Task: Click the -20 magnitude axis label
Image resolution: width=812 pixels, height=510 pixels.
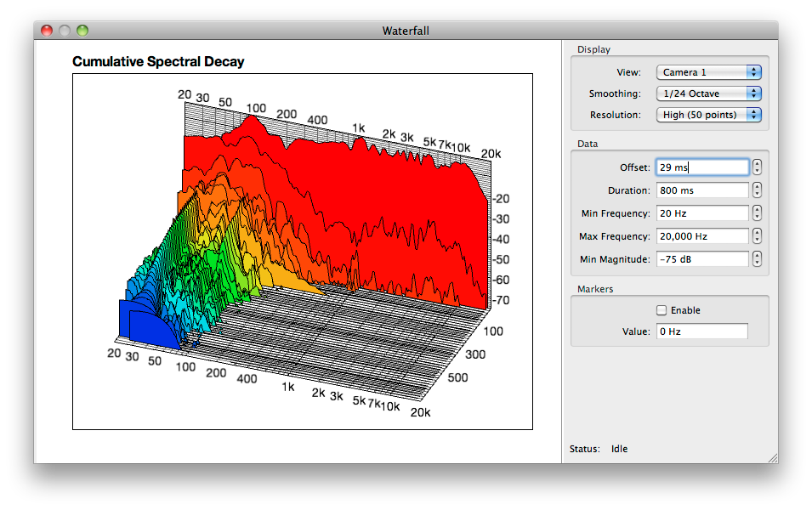Action: coord(501,199)
